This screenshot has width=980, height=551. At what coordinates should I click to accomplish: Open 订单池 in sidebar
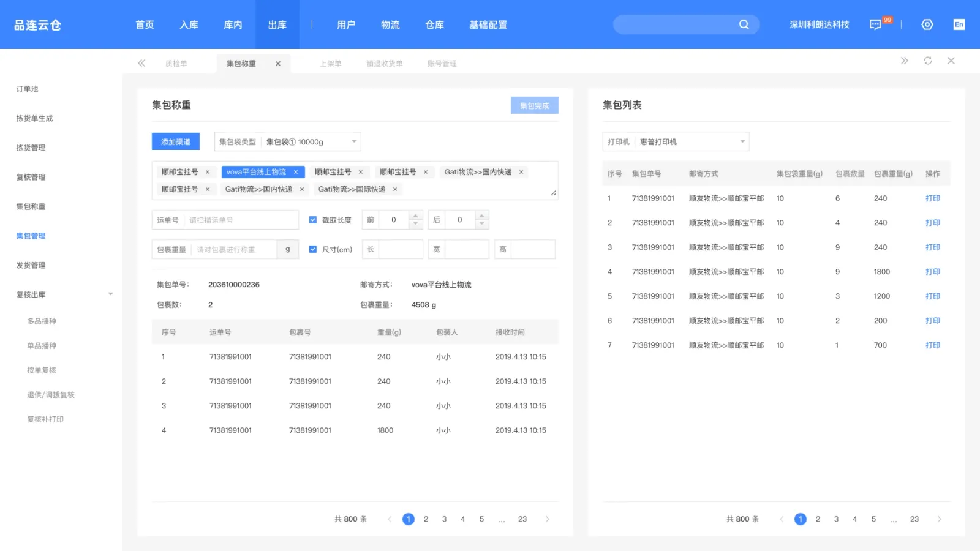tap(28, 89)
